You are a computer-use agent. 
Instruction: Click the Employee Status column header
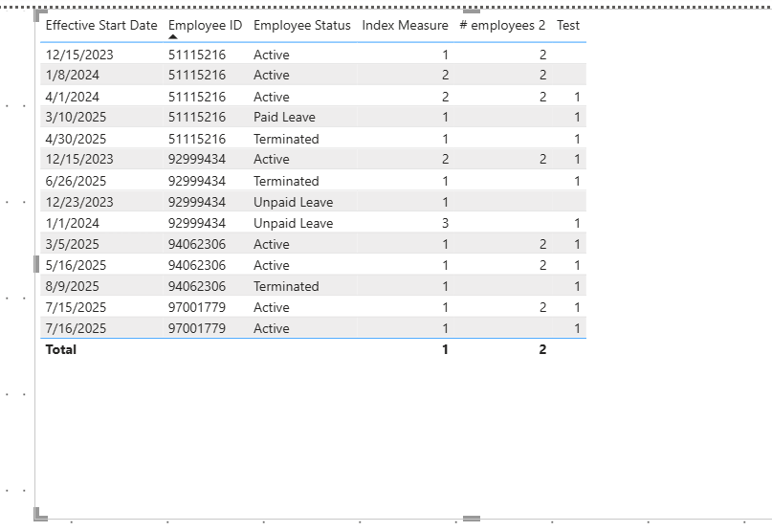(x=301, y=26)
